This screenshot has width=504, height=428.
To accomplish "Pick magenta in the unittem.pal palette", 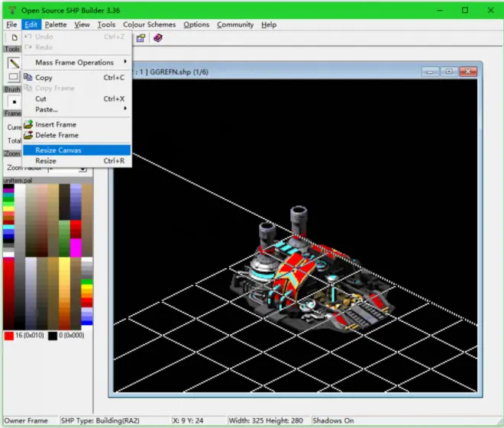I will [x=76, y=247].
